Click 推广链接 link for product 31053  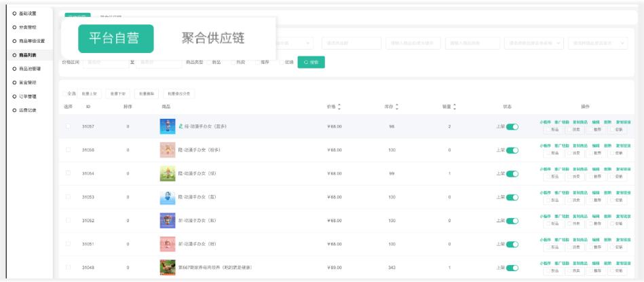(561, 193)
